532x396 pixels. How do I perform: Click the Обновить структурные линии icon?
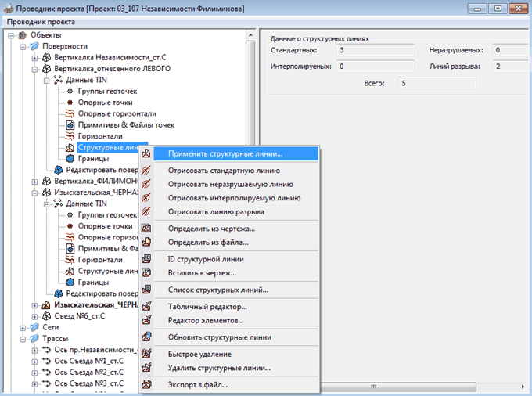146,337
